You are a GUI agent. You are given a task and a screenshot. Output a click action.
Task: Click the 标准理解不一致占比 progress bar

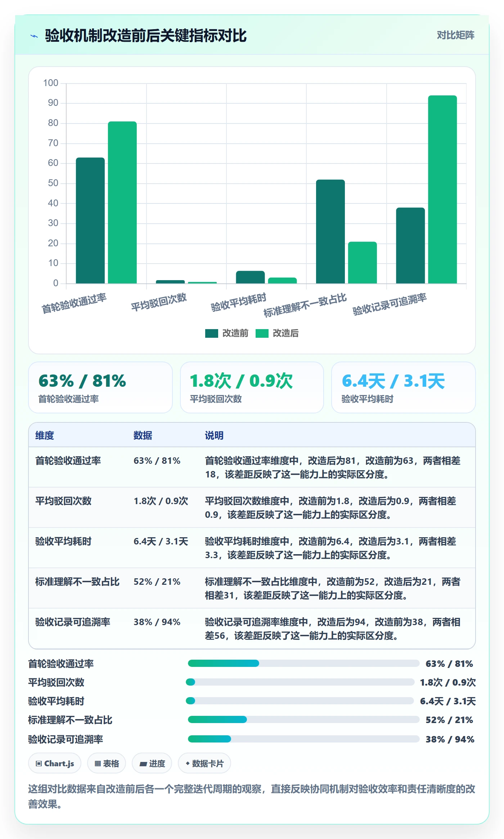point(303,719)
